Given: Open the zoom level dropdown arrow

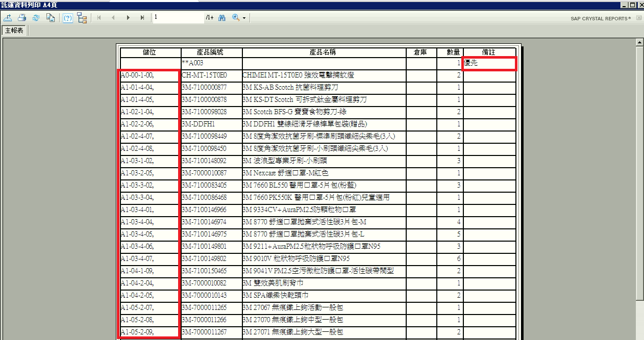Looking at the screenshot, I should 244,18.
